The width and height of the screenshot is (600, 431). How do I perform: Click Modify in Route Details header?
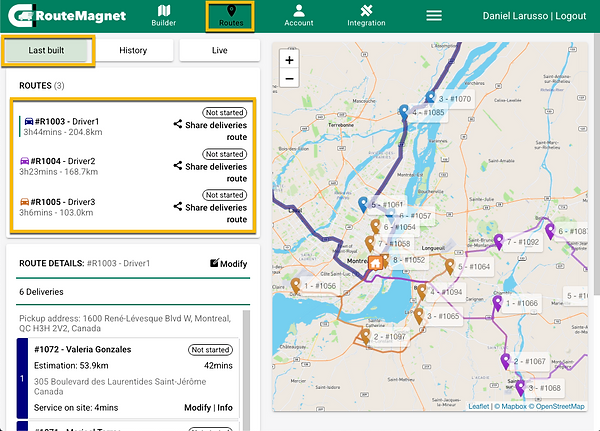[x=233, y=264]
